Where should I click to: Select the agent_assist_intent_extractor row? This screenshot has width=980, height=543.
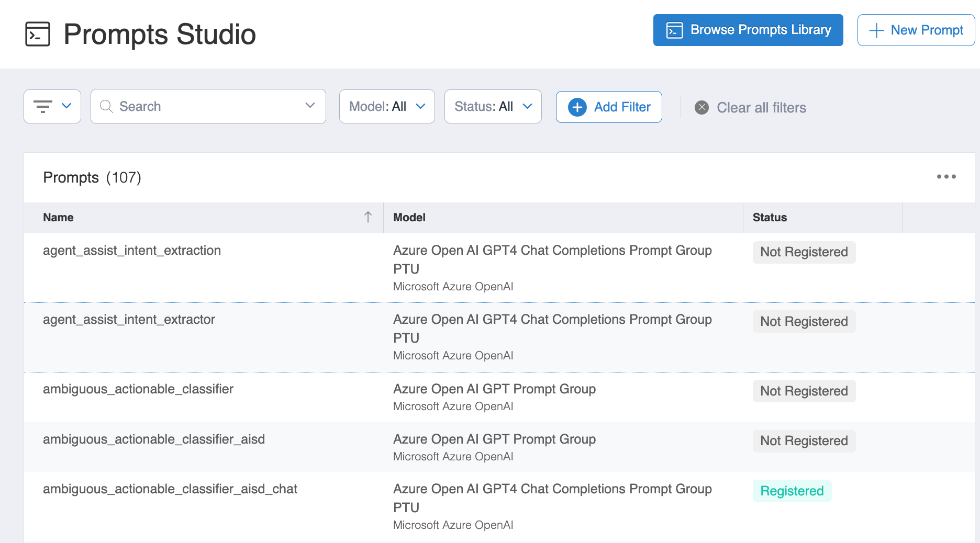click(129, 320)
